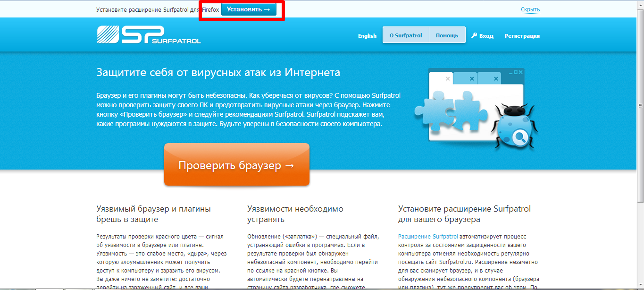
Task: Open the Surfpatrol logo home link
Action: (149, 34)
